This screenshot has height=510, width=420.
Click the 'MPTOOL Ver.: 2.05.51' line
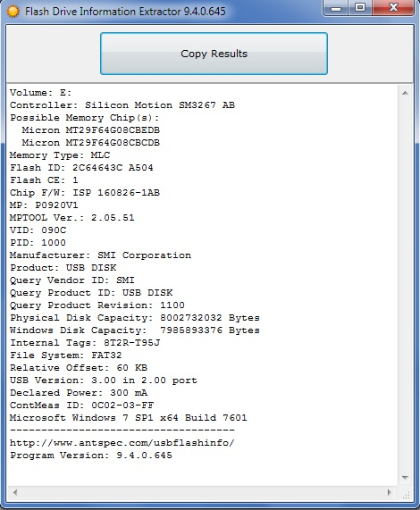click(x=71, y=218)
